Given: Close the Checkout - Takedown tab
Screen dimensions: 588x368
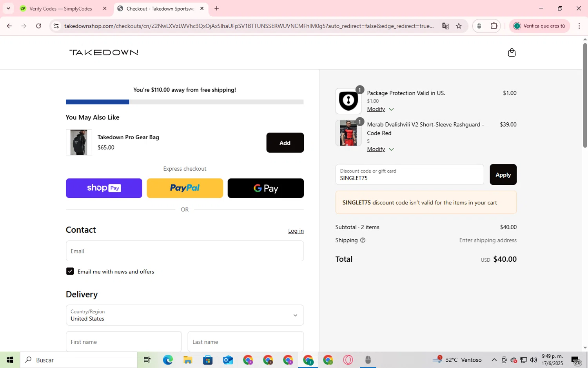Looking at the screenshot, I should [202, 8].
